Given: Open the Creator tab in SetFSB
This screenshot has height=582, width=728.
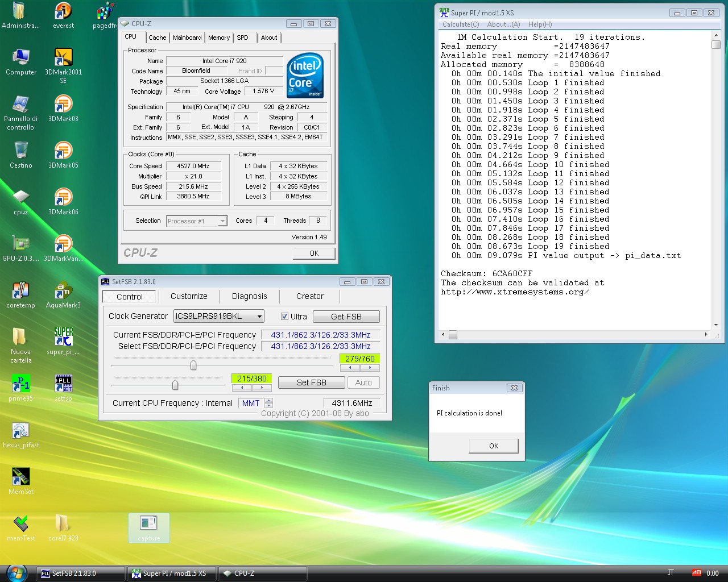Looking at the screenshot, I should [309, 296].
